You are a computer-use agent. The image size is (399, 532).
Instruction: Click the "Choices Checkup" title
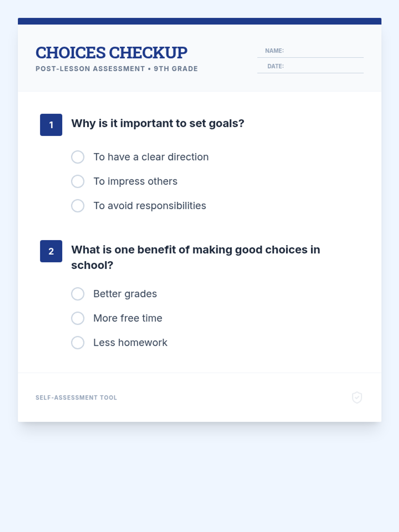111,53
